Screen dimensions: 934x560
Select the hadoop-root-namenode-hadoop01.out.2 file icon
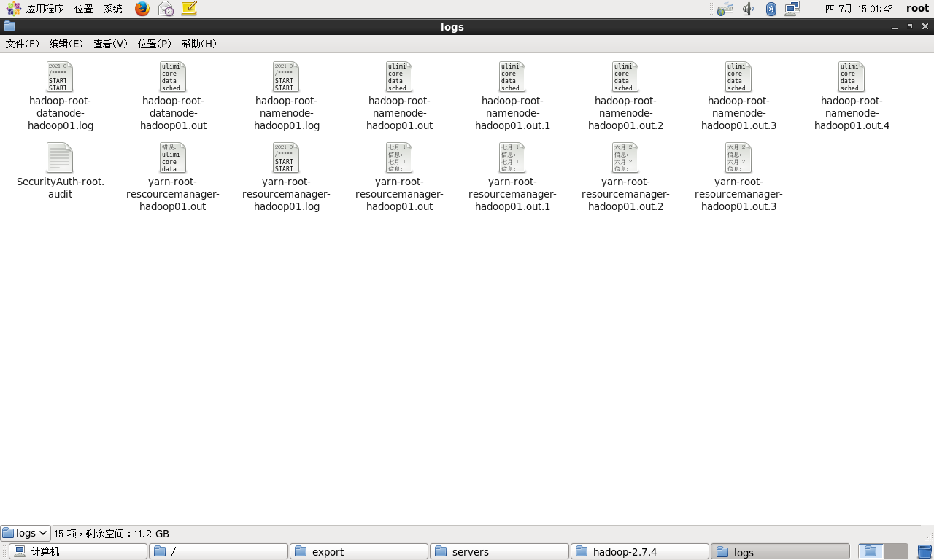pyautogui.click(x=625, y=77)
